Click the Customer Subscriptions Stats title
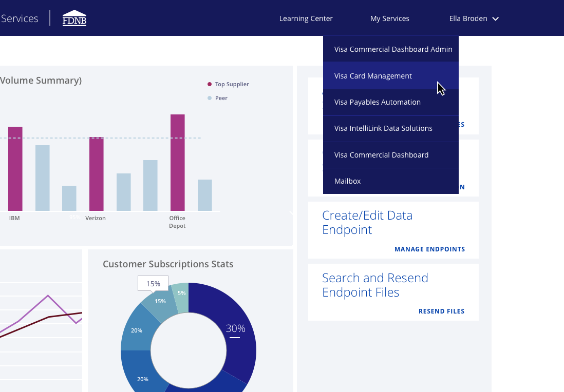The height and width of the screenshot is (392, 564). click(168, 264)
